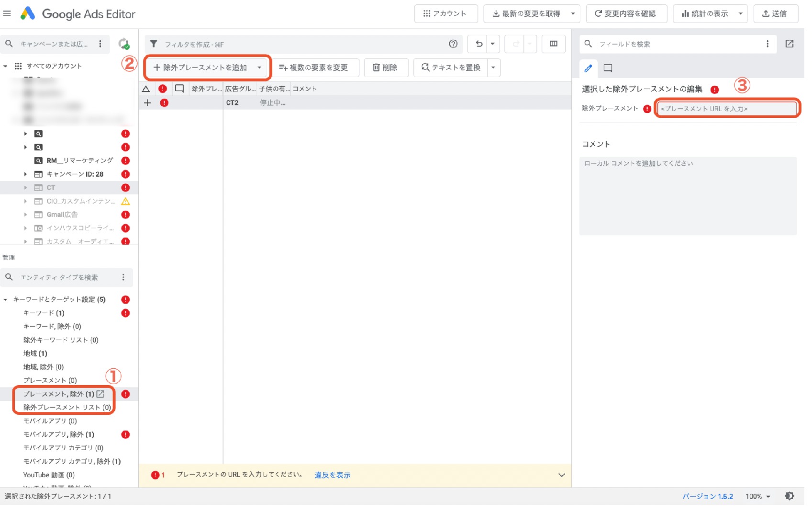Image resolution: width=812 pixels, height=512 pixels.
Task: Switch to the comment speech-bubble tab
Action: point(608,68)
